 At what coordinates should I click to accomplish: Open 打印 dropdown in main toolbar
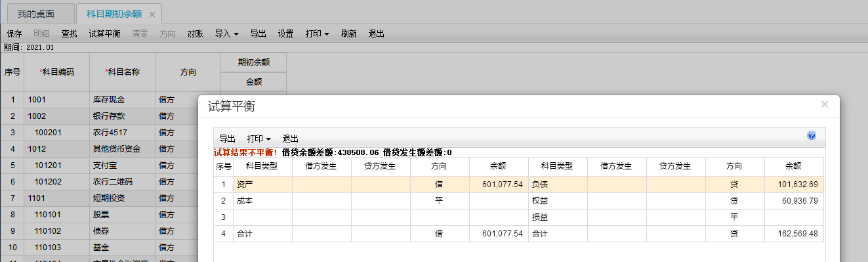317,33
